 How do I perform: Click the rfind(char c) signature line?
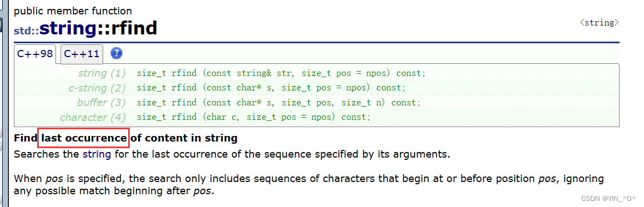click(254, 118)
